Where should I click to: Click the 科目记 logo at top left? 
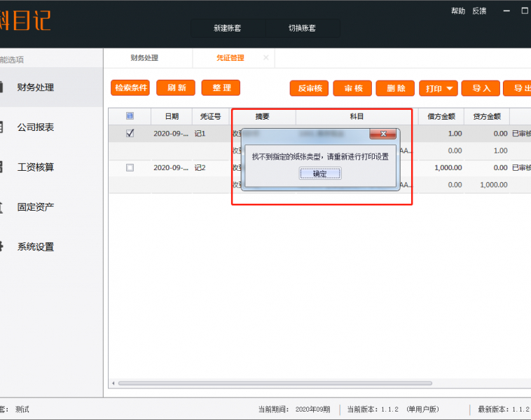coord(25,18)
